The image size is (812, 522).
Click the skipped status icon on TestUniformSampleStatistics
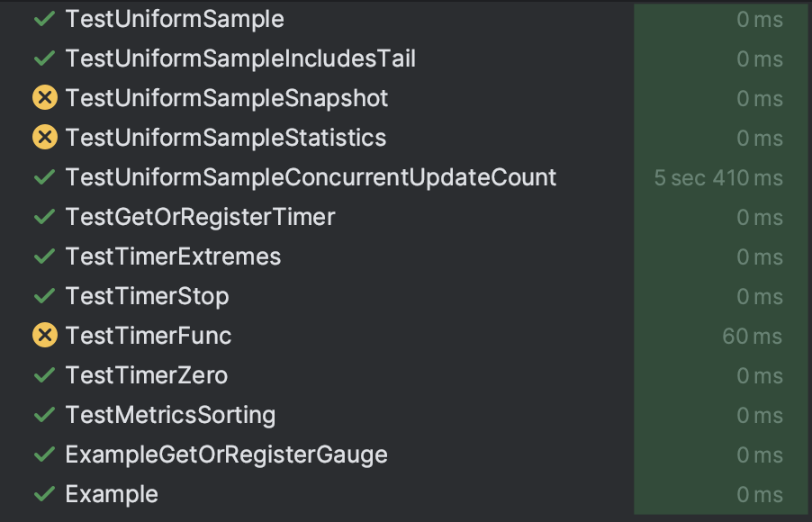(44, 137)
